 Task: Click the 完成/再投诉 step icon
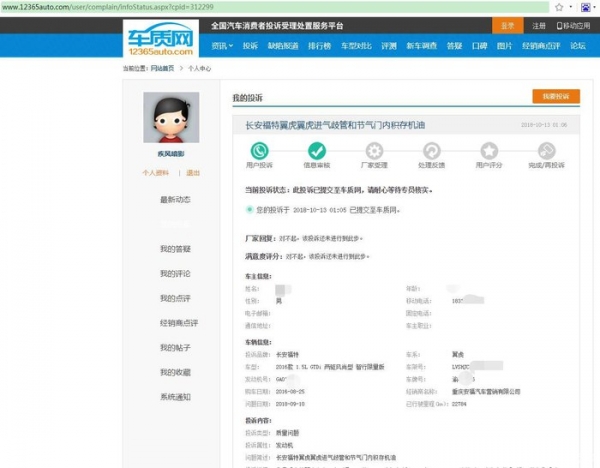[546, 151]
